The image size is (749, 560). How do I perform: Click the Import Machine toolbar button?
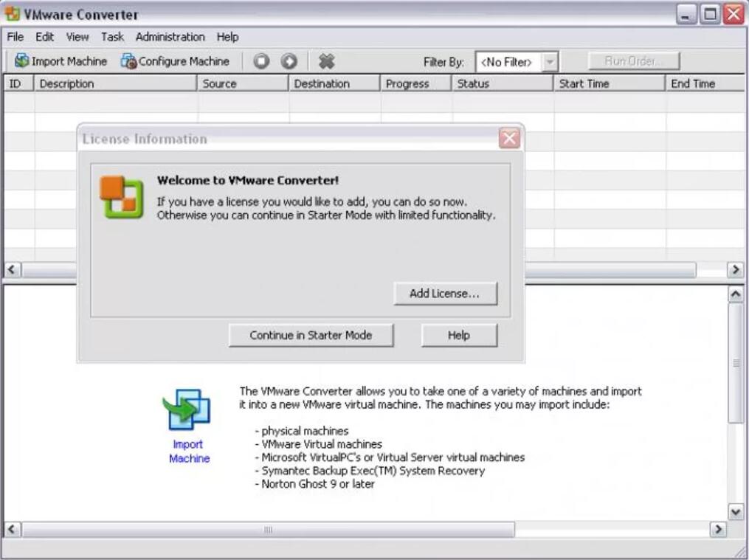(61, 61)
